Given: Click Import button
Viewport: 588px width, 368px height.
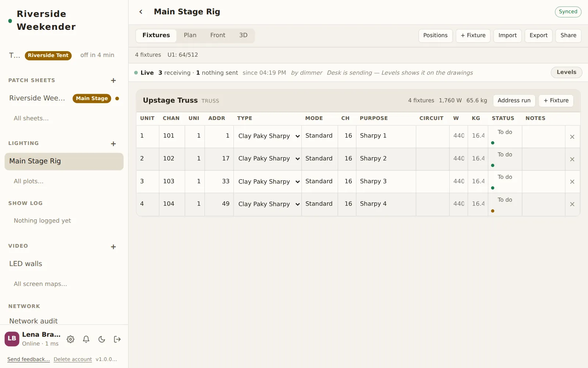Looking at the screenshot, I should (508, 36).
